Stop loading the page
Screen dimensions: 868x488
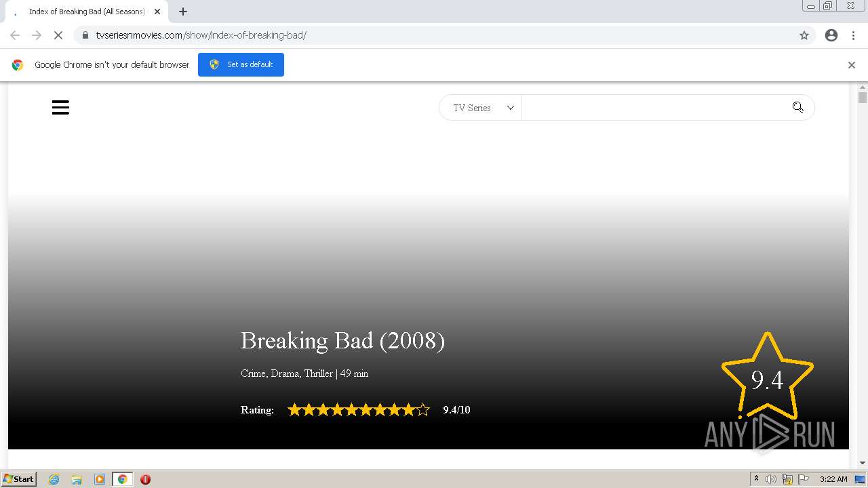[58, 35]
